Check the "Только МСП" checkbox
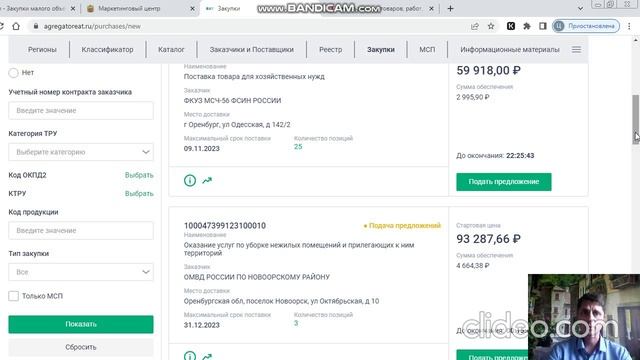This screenshot has height=360, width=640. coord(13,296)
